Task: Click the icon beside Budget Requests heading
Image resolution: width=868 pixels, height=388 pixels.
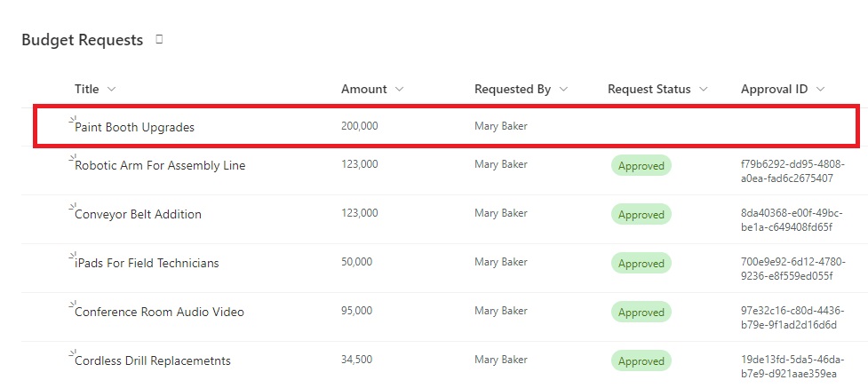Action: (159, 39)
